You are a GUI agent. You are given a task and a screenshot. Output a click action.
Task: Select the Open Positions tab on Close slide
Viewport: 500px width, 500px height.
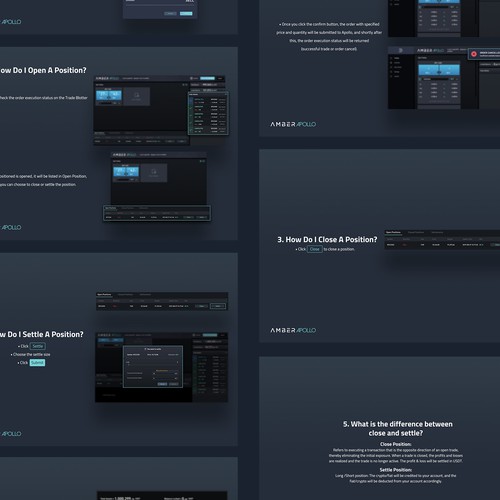point(393,232)
